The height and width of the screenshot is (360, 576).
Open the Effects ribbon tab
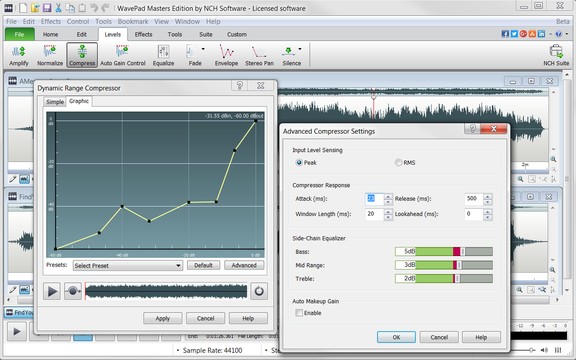coord(143,34)
